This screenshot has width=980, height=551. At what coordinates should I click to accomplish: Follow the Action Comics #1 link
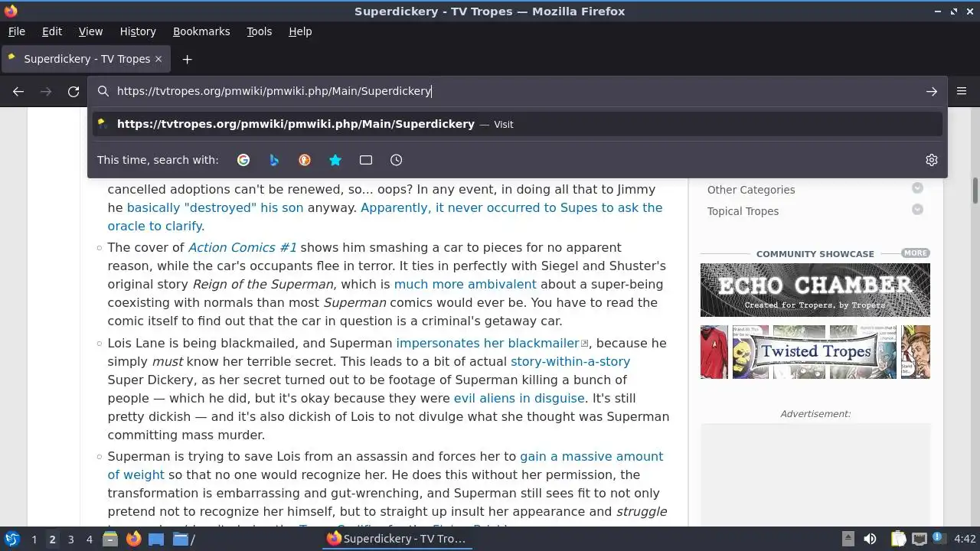click(242, 247)
